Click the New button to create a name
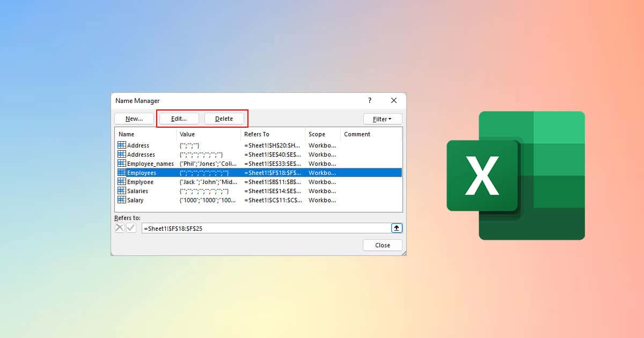 [133, 119]
